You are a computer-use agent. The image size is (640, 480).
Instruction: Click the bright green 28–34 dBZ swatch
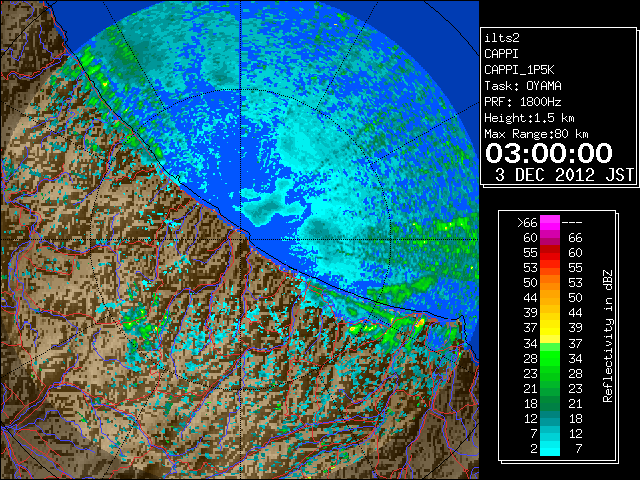pos(550,358)
